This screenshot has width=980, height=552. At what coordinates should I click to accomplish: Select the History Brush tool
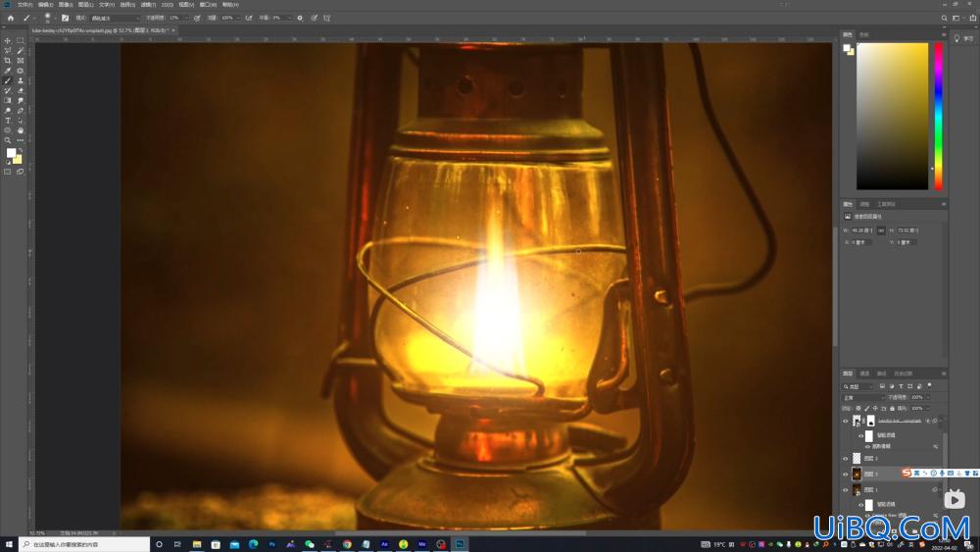pos(8,90)
